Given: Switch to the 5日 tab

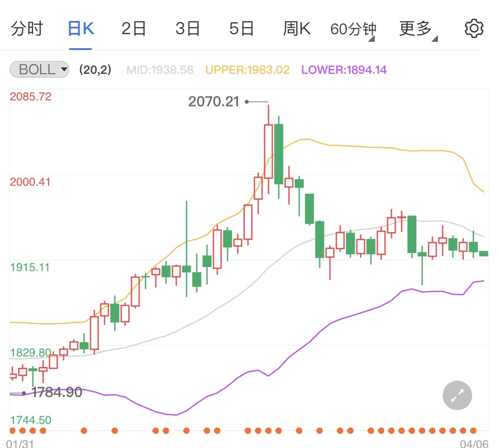Looking at the screenshot, I should click(x=242, y=29).
